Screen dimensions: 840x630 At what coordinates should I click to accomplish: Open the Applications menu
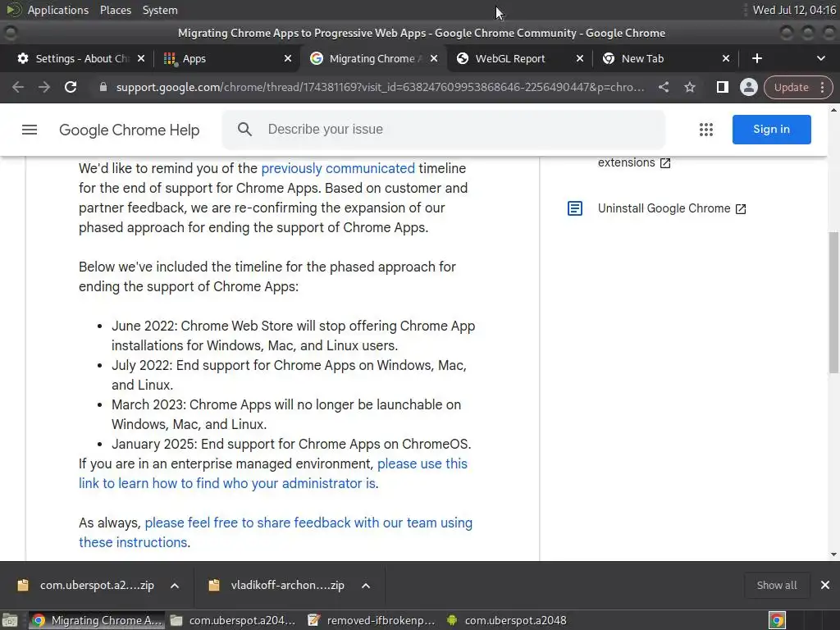tap(58, 10)
